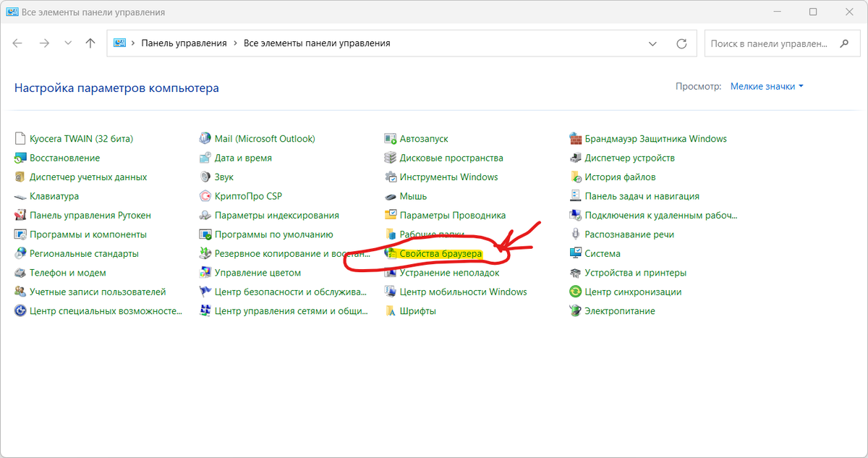Viewport: 868px width, 458px height.
Task: Open the Дисковые пространства icon
Action: pyautogui.click(x=391, y=158)
